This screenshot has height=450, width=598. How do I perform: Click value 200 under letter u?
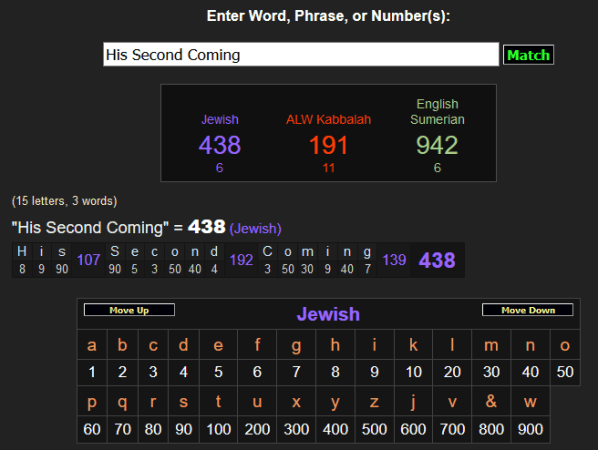coord(257,429)
